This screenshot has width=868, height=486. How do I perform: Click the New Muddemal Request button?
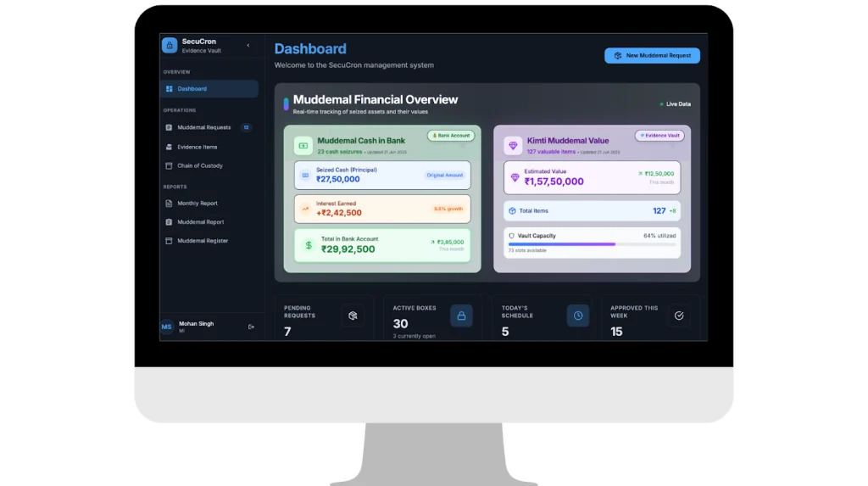(x=652, y=56)
